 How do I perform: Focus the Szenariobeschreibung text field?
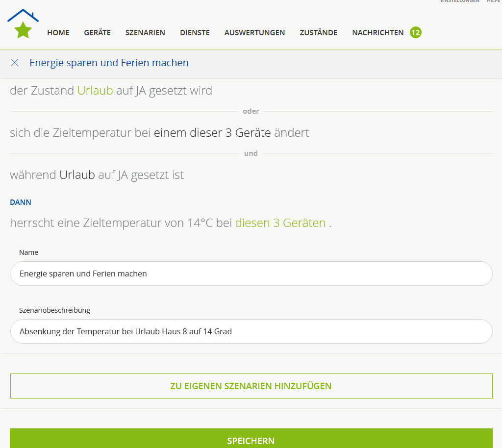251,331
